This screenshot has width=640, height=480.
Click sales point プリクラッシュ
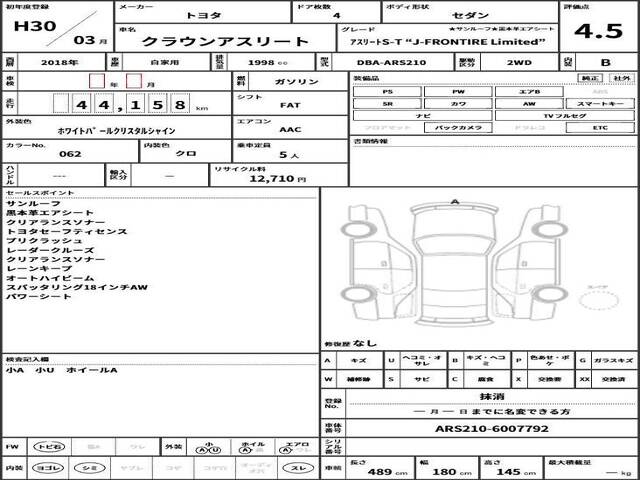pyautogui.click(x=44, y=241)
